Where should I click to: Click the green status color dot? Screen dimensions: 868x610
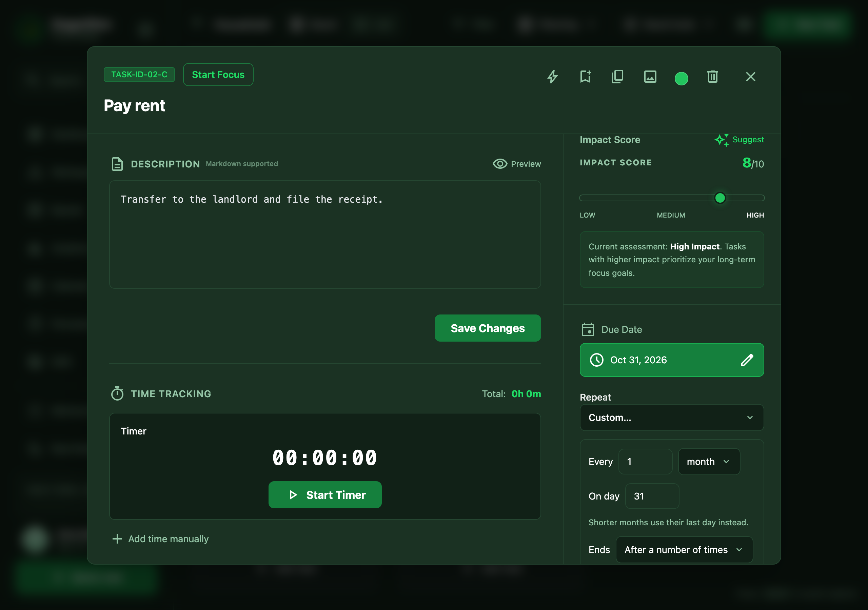pyautogui.click(x=681, y=79)
